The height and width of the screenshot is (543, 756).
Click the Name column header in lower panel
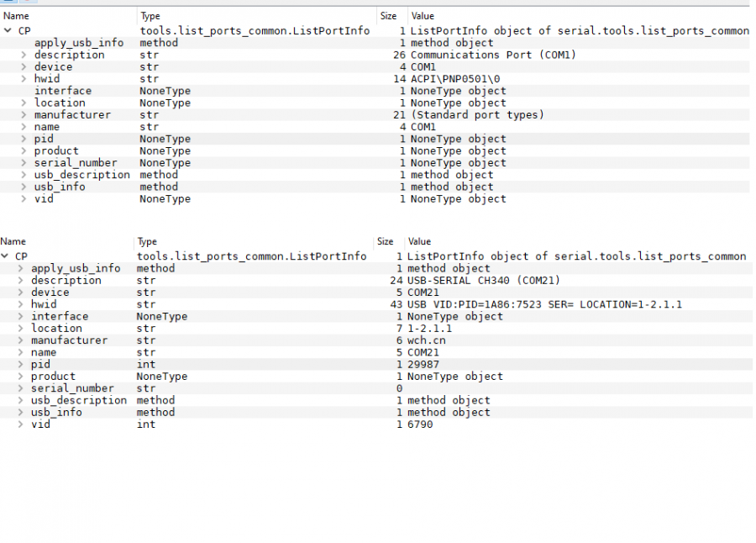[13, 241]
